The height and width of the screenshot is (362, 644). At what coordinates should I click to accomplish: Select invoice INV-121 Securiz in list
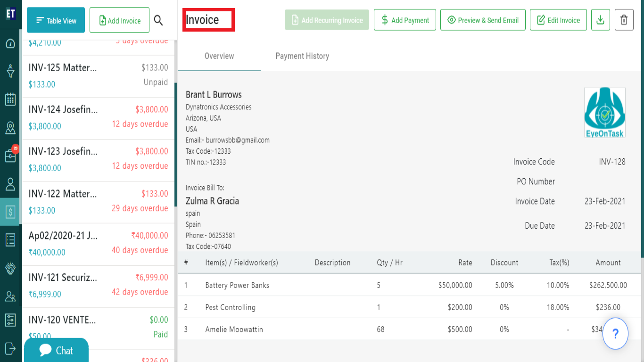(x=98, y=286)
